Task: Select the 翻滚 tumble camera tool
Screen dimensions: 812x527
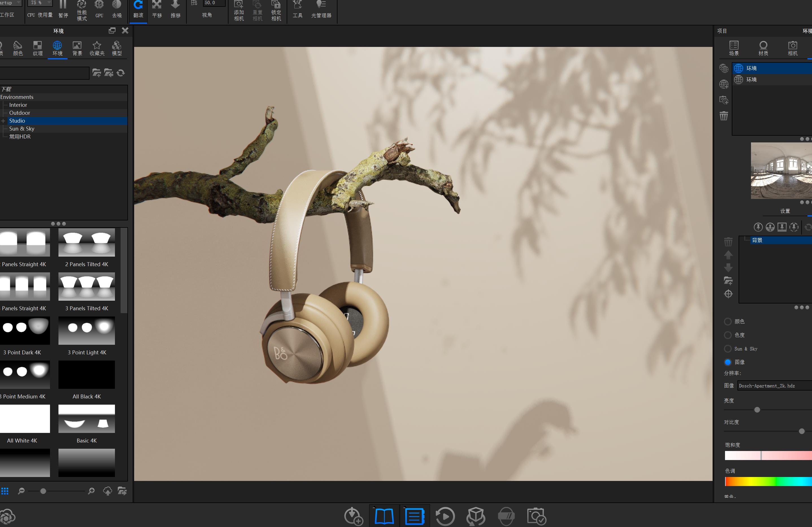Action: point(138,10)
